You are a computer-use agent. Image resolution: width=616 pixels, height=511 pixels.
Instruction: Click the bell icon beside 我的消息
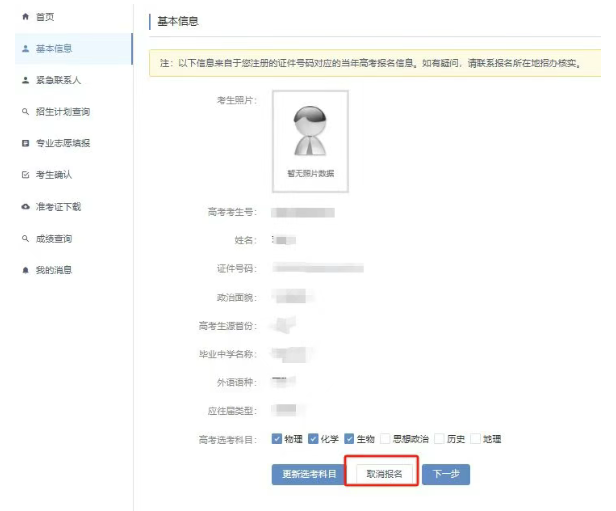(x=25, y=270)
